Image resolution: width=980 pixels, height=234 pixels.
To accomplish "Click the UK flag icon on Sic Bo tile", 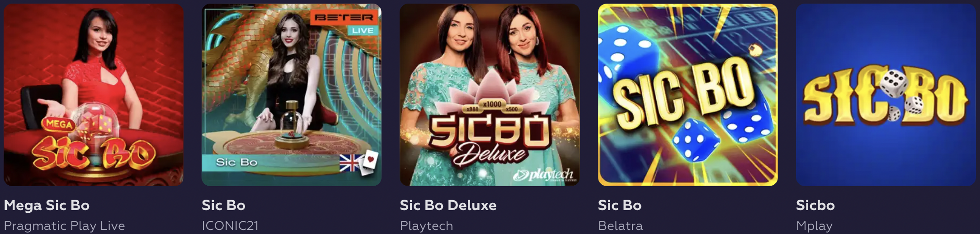I will 351,163.
